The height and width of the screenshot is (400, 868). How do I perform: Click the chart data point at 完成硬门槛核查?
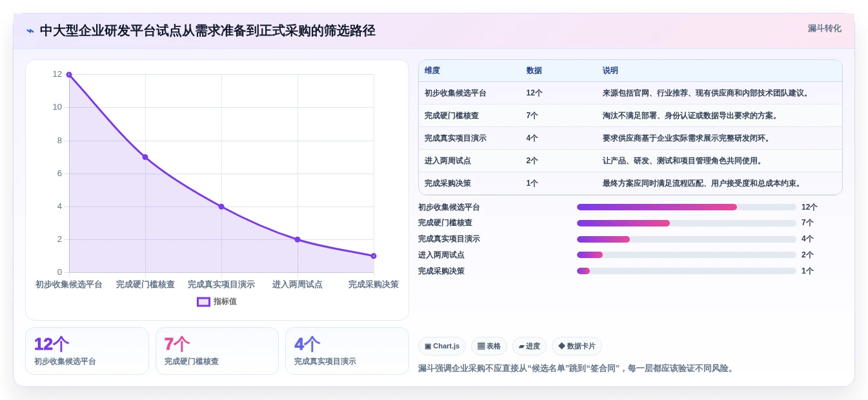point(145,157)
